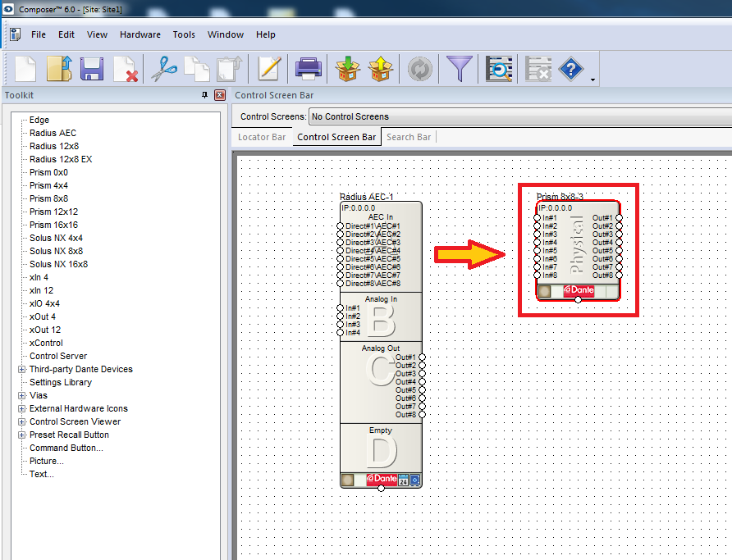732x560 pixels.
Task: Switch to the Locator Bar tab
Action: pyautogui.click(x=262, y=137)
